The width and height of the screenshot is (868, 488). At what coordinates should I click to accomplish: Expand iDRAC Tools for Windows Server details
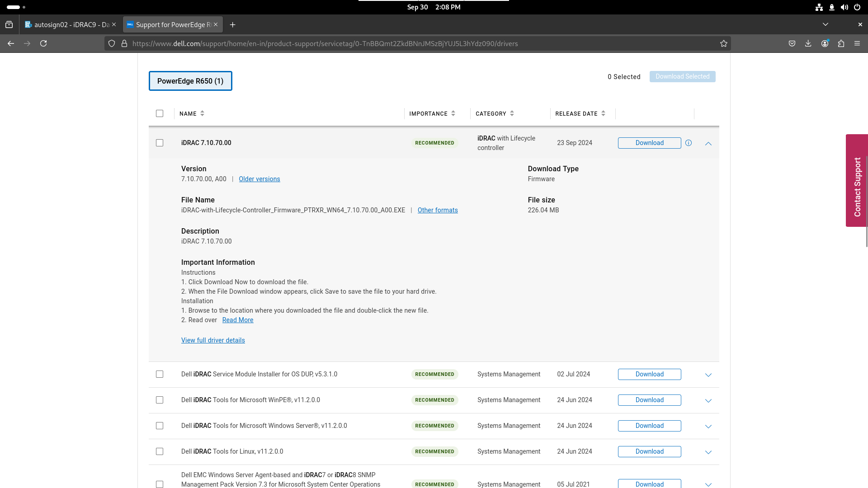click(708, 426)
